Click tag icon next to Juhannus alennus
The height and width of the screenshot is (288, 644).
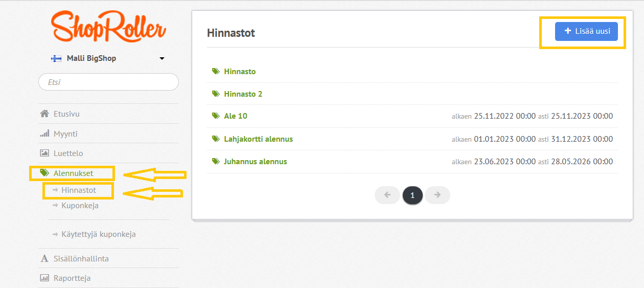click(216, 161)
